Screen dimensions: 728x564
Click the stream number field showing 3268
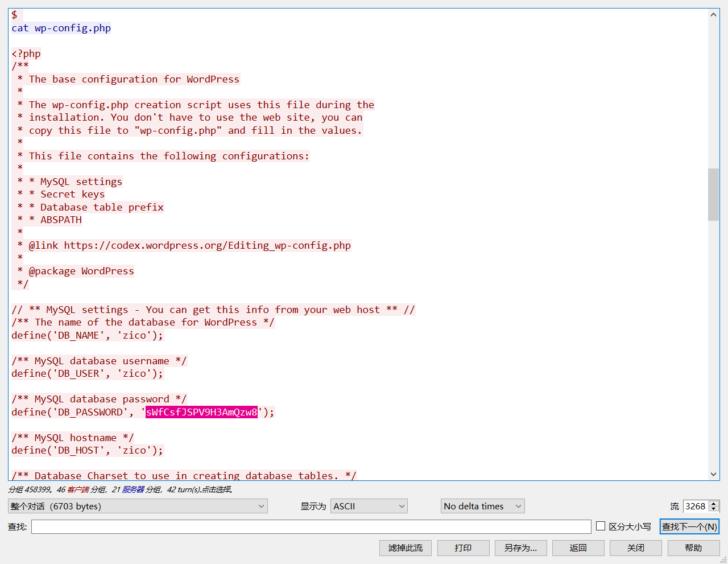pos(696,506)
